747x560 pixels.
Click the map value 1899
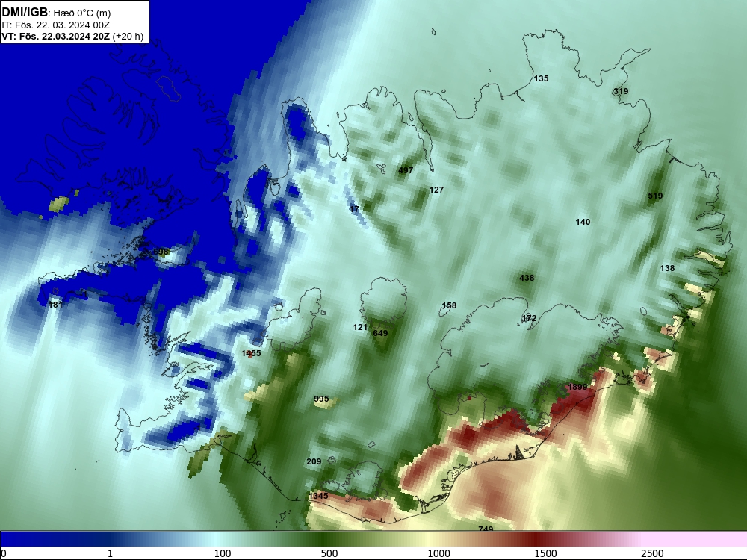(577, 387)
